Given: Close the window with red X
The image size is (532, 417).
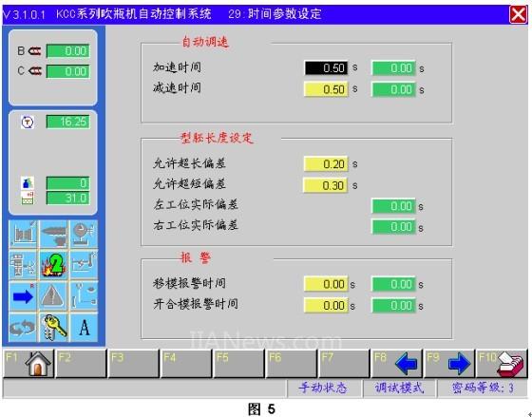Looking at the screenshot, I should (518, 14).
